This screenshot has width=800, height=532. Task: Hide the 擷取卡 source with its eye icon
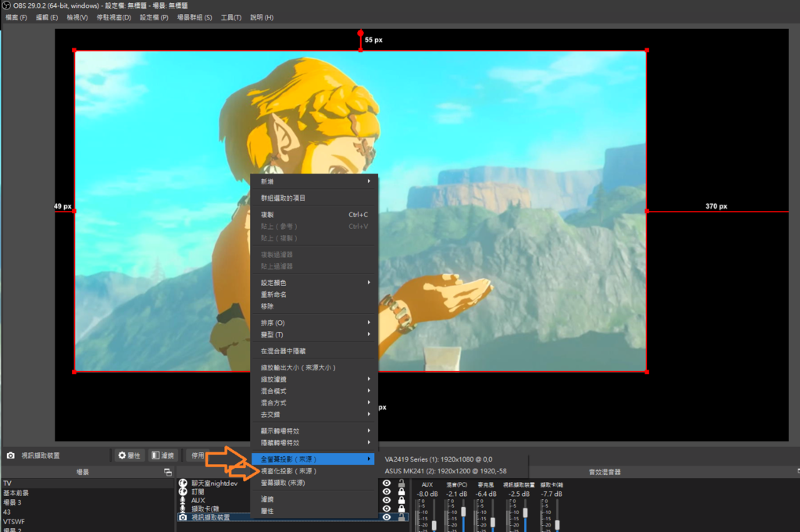tap(387, 509)
